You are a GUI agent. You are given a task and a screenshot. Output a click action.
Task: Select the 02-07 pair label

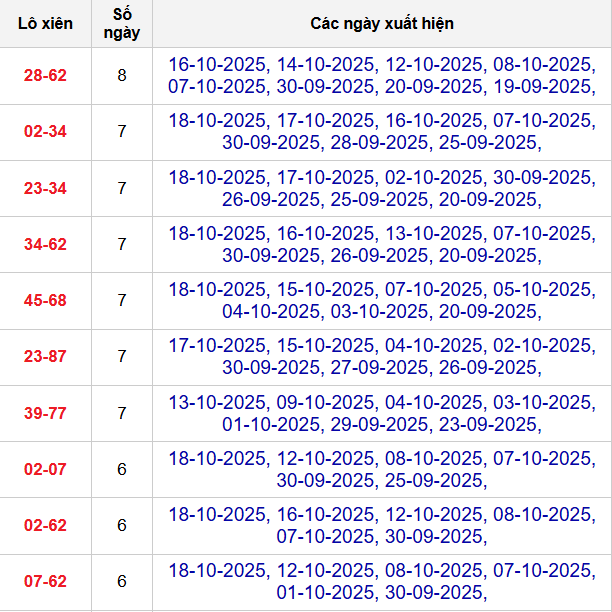click(x=45, y=469)
